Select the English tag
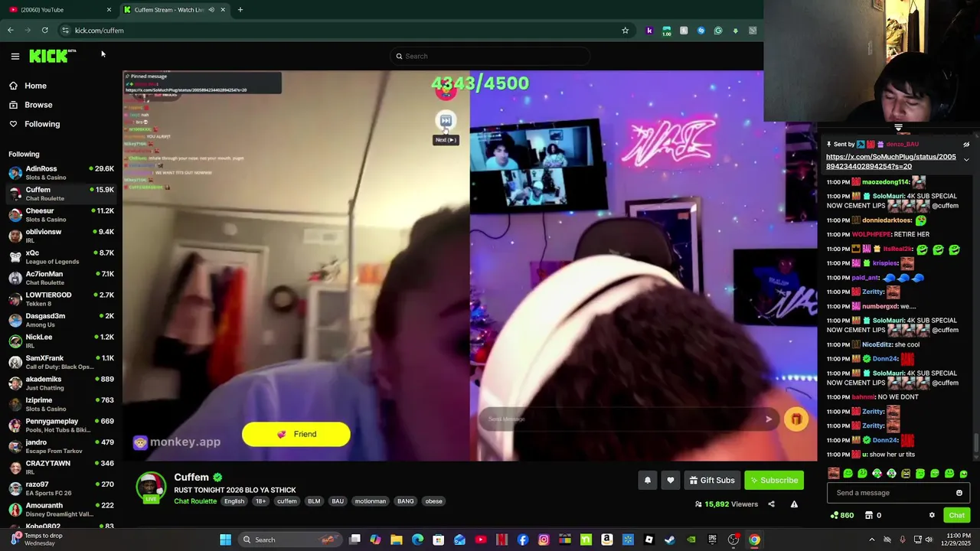 [234, 501]
